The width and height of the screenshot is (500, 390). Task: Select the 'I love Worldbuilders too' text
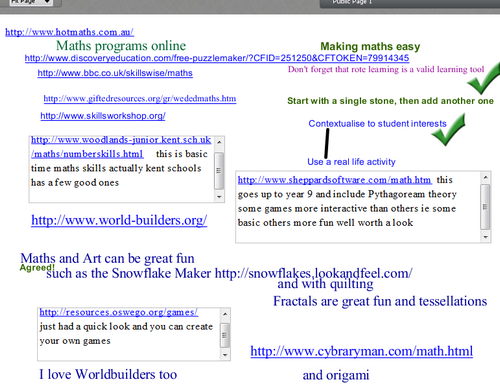pyautogui.click(x=108, y=374)
